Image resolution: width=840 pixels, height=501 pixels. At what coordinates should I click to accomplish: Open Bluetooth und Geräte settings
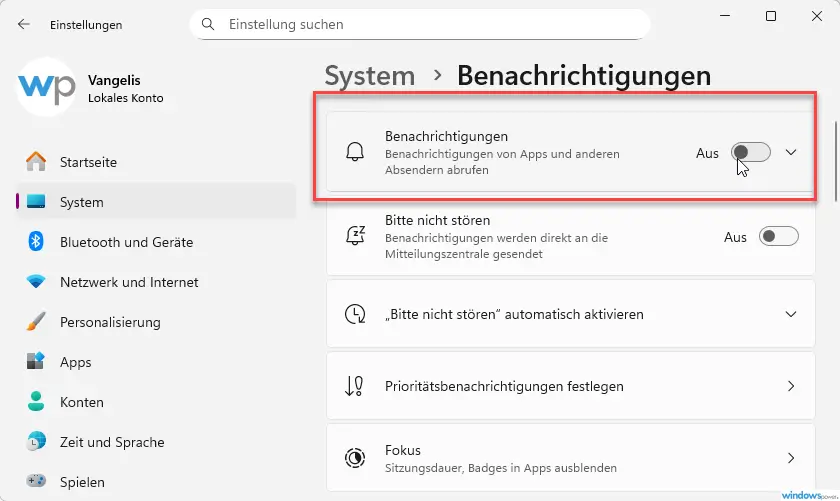pos(126,242)
